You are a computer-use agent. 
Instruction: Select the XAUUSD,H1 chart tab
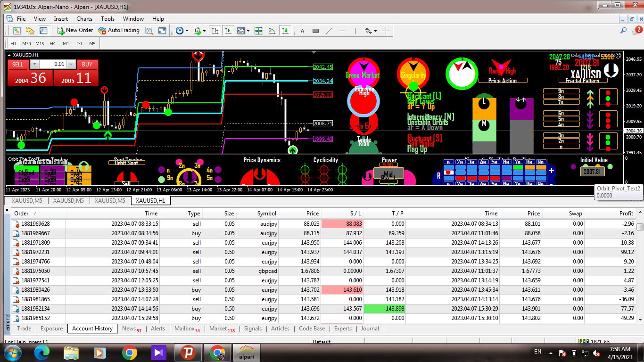click(x=151, y=200)
